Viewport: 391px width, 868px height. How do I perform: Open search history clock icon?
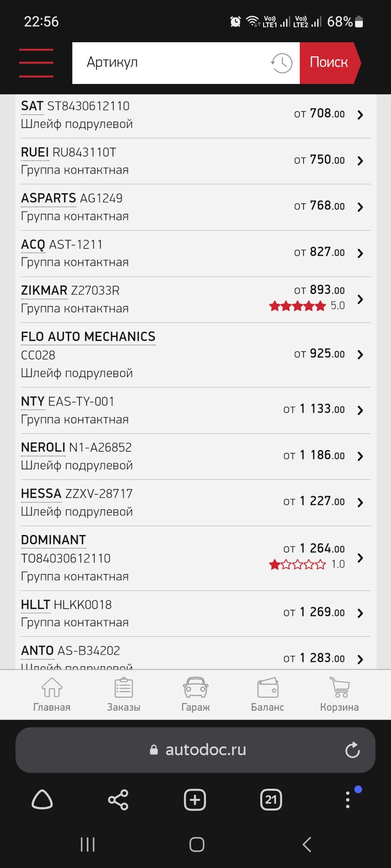[x=281, y=63]
